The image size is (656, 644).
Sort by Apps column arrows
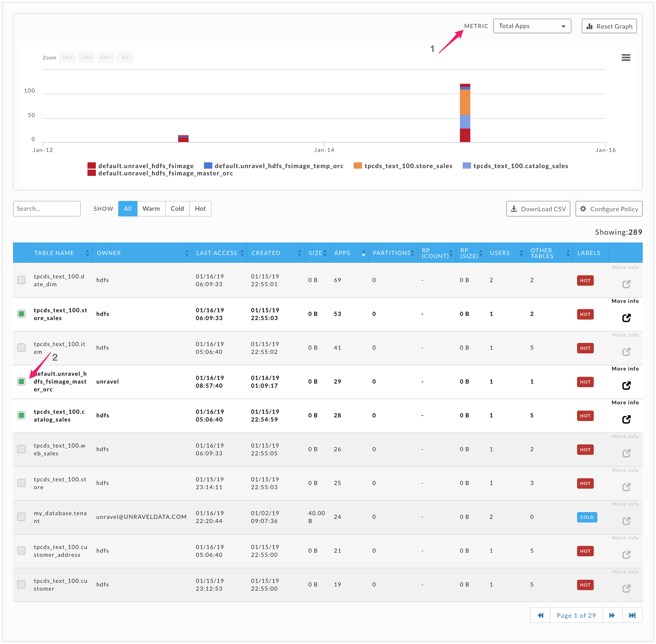coord(363,253)
